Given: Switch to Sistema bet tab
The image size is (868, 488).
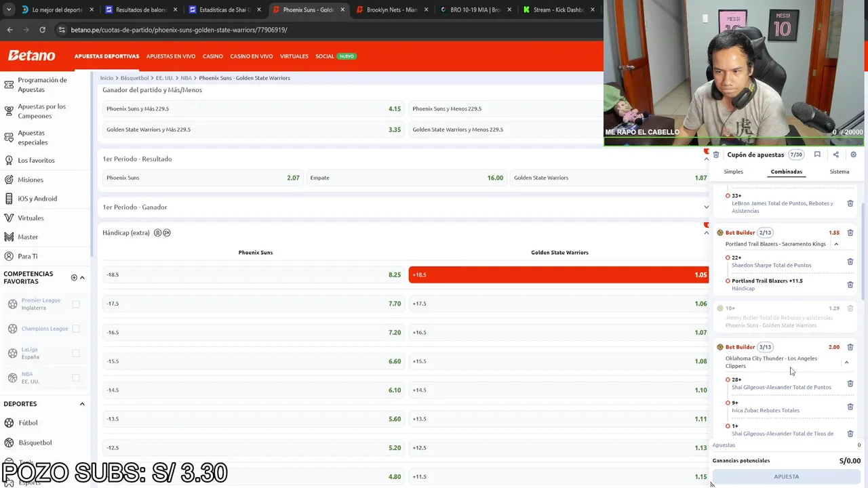Looking at the screenshot, I should click(x=840, y=171).
